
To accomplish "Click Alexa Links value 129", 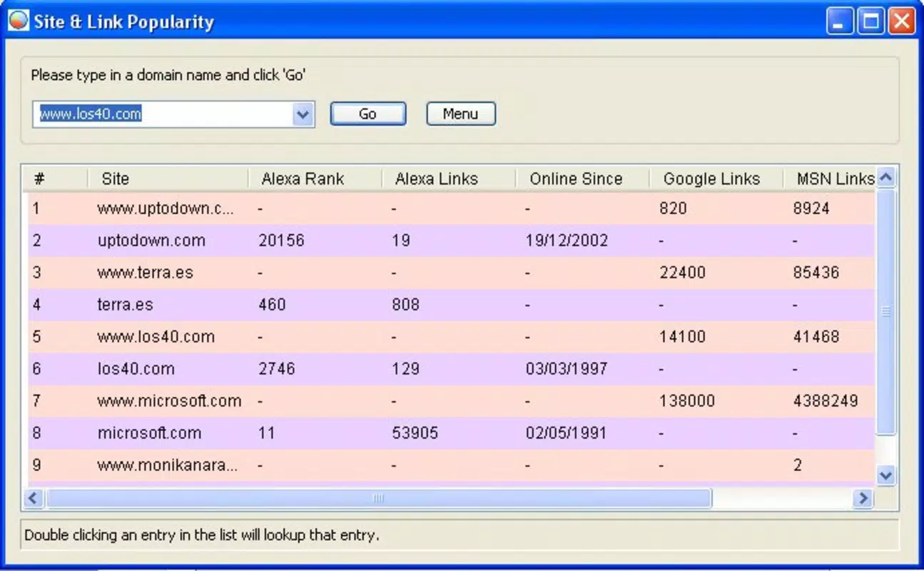I will click(x=405, y=369).
